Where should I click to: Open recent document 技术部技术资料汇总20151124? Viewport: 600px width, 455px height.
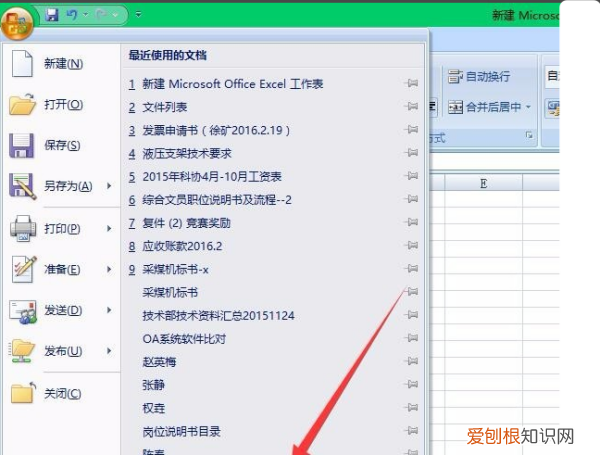point(218,316)
